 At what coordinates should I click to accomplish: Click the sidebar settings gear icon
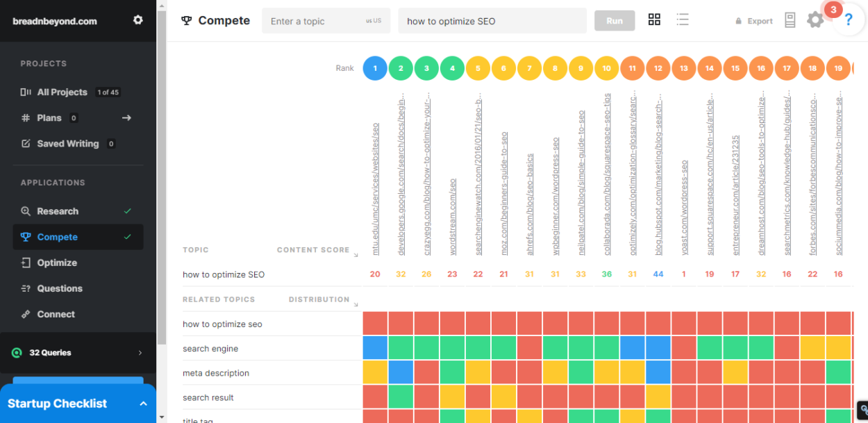[137, 20]
